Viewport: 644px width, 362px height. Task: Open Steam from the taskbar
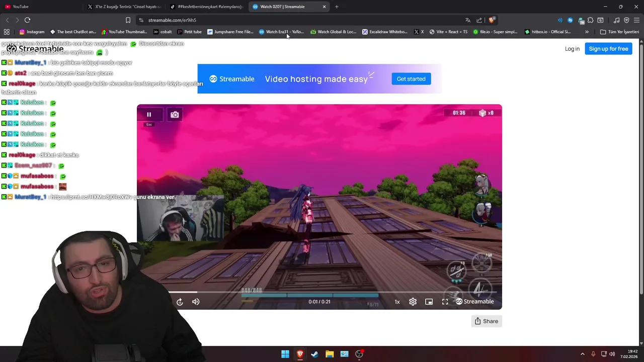pyautogui.click(x=314, y=354)
